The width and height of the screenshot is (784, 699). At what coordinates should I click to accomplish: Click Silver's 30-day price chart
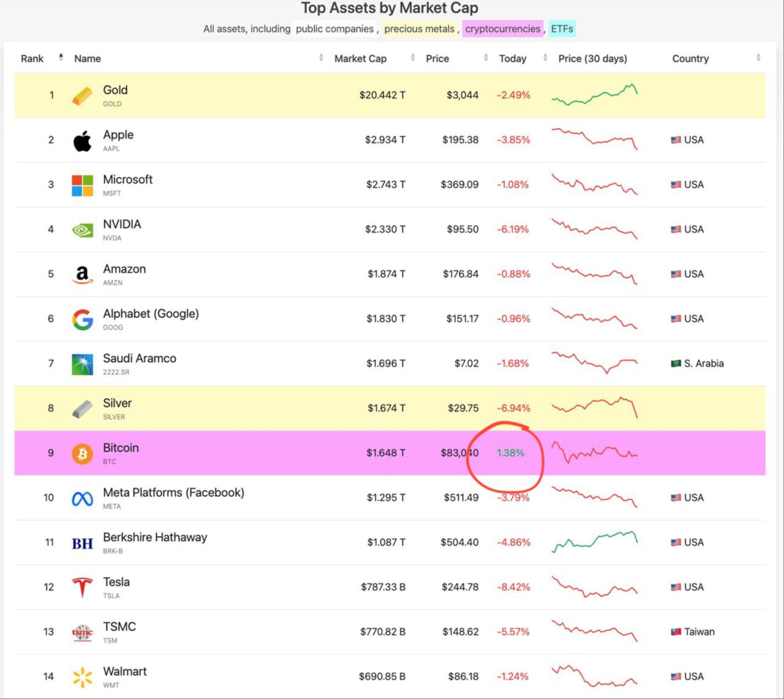coord(595,407)
